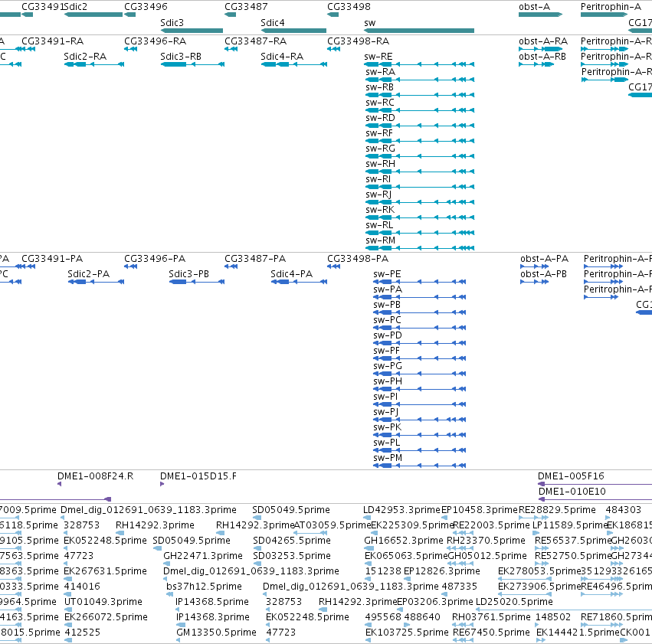Screen dimensions: 652x644
Task: Click EST label GH22471.3prime
Action: click(203, 556)
